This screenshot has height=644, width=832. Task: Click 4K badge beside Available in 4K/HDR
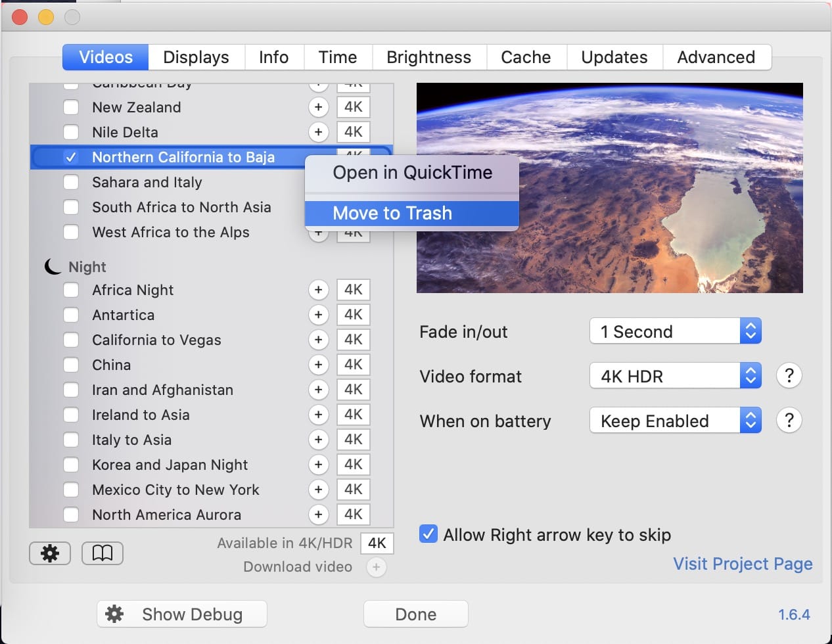coord(377,543)
